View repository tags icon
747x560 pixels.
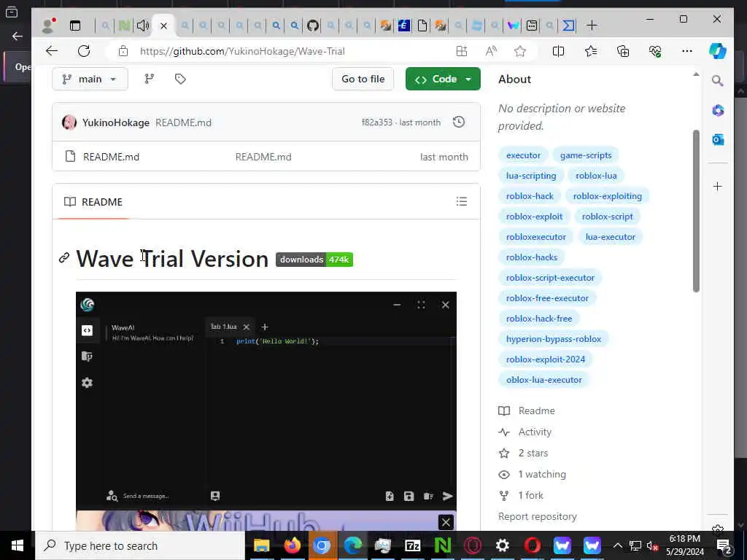180,79
